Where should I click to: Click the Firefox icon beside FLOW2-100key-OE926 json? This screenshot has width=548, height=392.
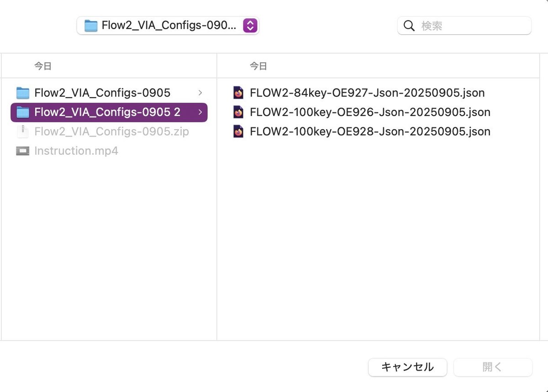(238, 112)
